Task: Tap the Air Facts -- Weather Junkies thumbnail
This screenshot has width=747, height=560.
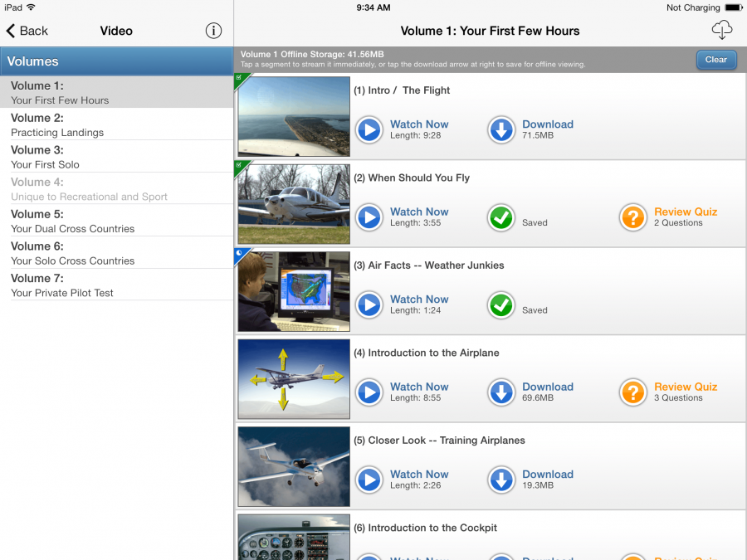Action: coord(293,290)
